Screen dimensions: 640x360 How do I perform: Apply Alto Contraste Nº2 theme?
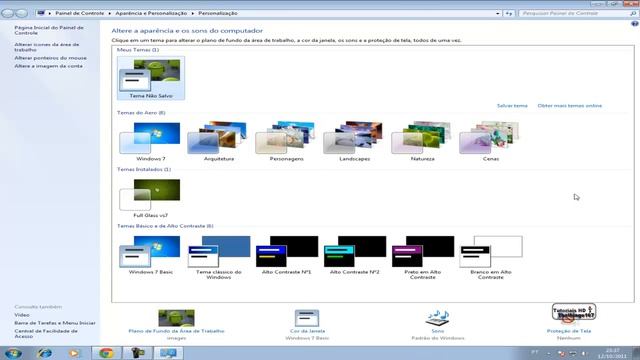[354, 255]
